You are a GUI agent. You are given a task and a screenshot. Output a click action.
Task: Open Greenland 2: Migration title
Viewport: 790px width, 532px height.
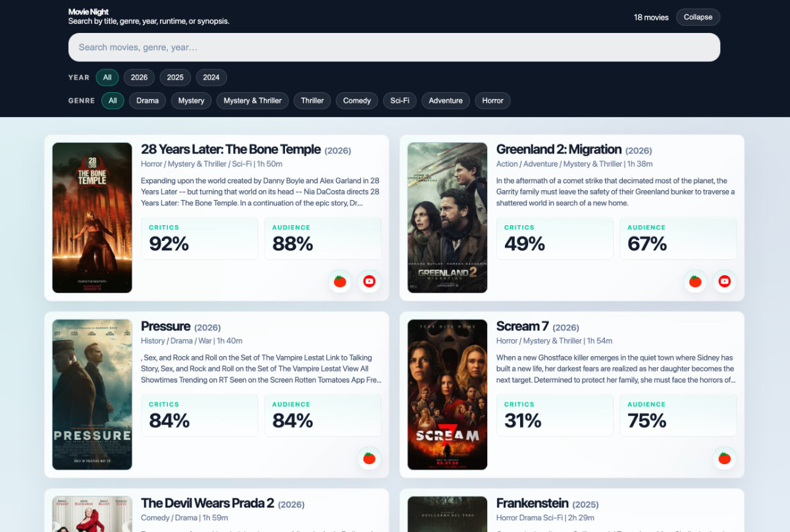(x=559, y=149)
